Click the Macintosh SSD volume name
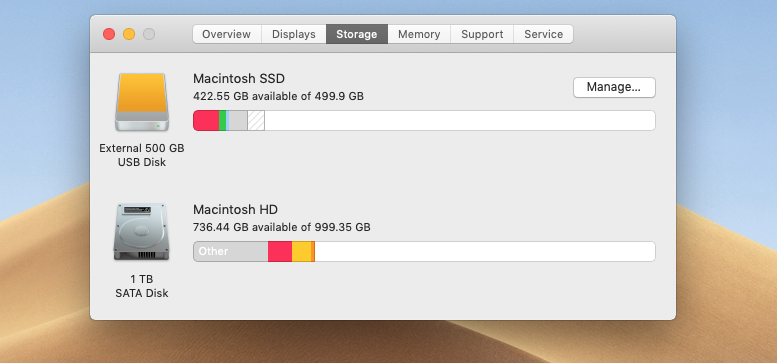Viewport: 777px width, 363px height. click(239, 79)
